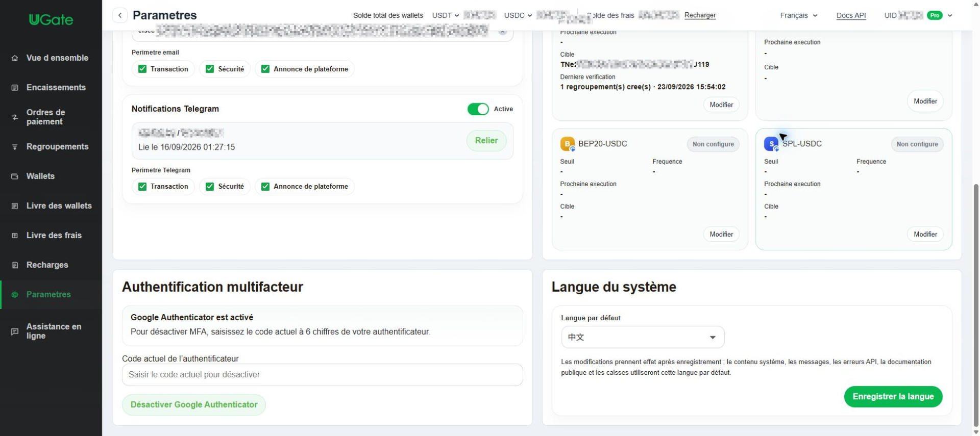This screenshot has height=436, width=980.
Task: Click the page vertical scrollbar
Action: click(976, 306)
